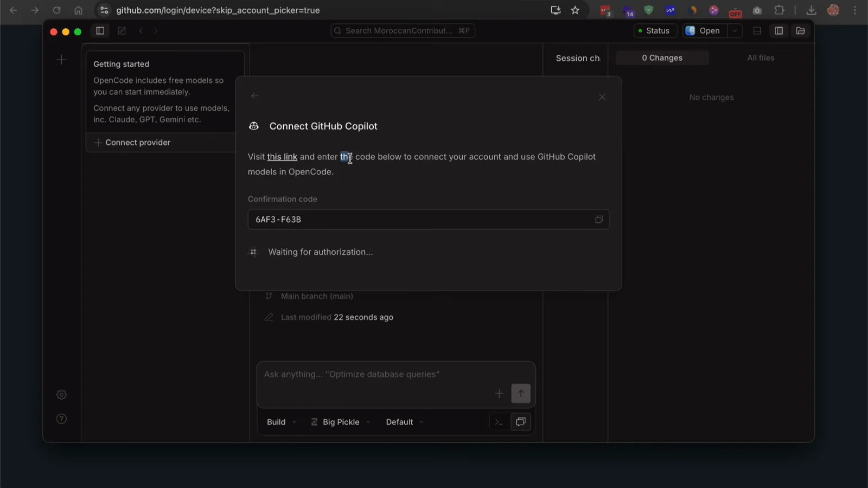Click the blue chart extension icon

coord(671,10)
